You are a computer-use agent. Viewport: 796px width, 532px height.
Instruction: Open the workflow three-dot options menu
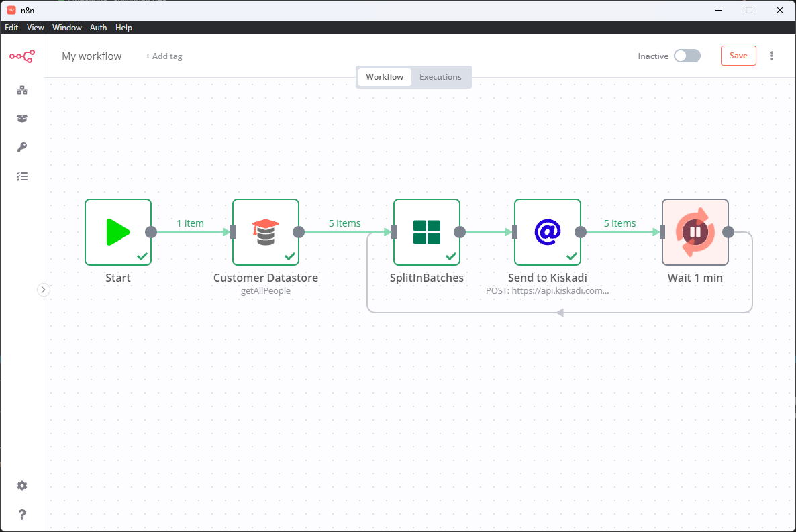[772, 56]
